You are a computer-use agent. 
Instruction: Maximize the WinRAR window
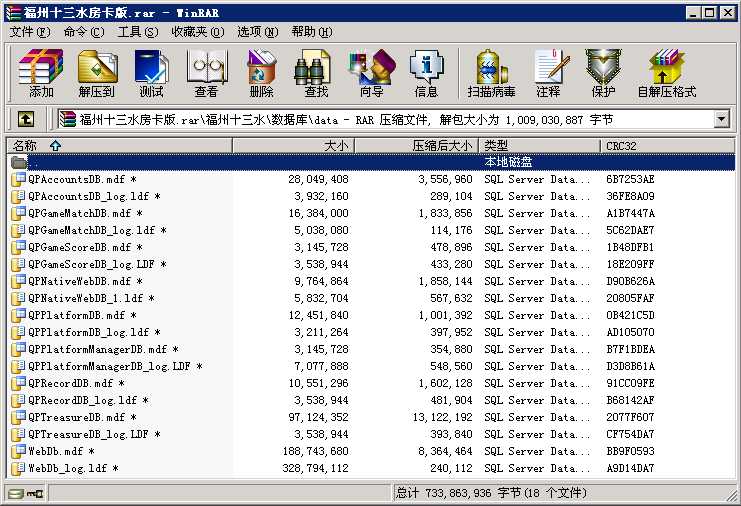pos(709,13)
